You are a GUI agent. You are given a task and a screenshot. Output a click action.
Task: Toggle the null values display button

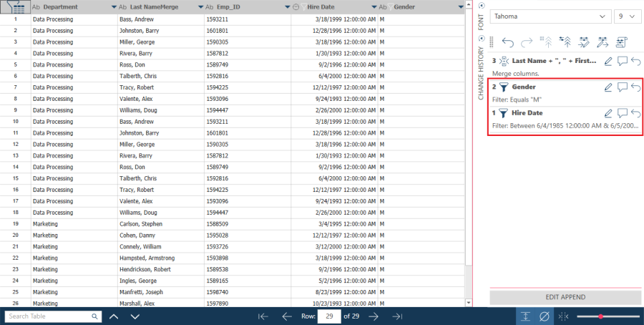pos(545,316)
